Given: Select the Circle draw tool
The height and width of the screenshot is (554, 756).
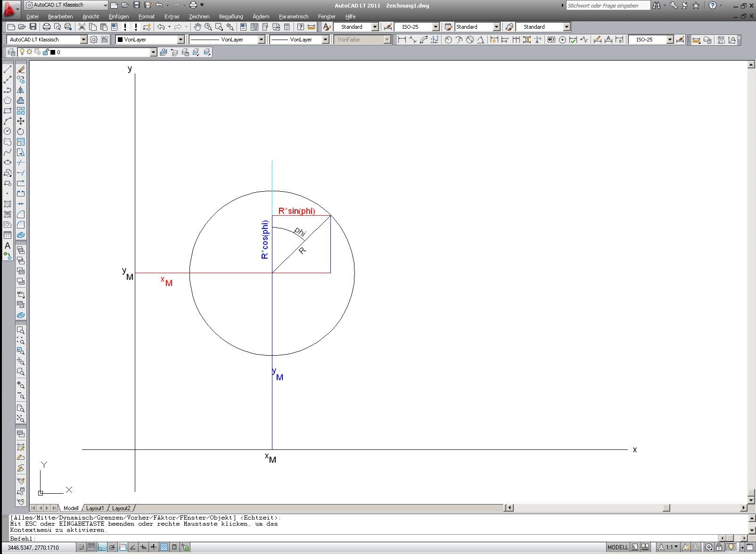Looking at the screenshot, I should (x=8, y=131).
